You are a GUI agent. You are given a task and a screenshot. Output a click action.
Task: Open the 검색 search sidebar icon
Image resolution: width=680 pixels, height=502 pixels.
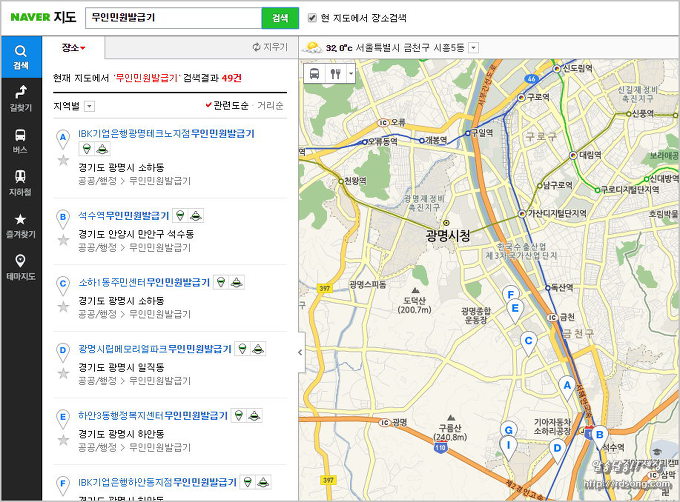[x=21, y=57]
